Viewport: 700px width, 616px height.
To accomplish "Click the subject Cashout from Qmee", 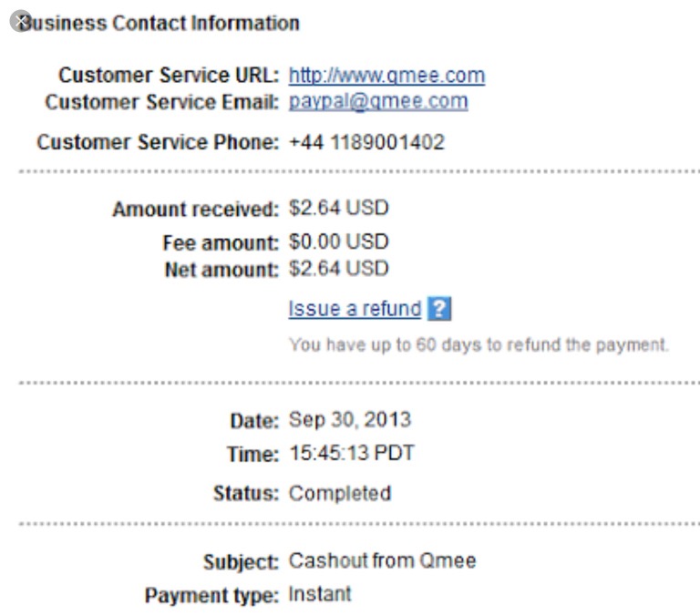I will pos(382,560).
